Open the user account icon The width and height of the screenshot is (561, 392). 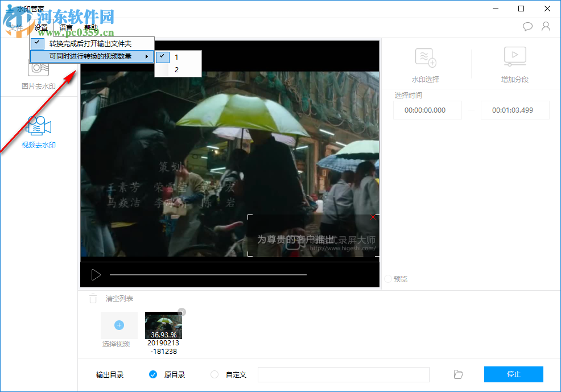coord(546,27)
